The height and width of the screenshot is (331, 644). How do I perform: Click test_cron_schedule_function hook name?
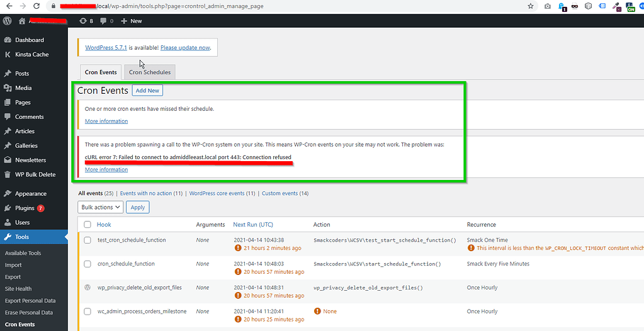(x=132, y=240)
